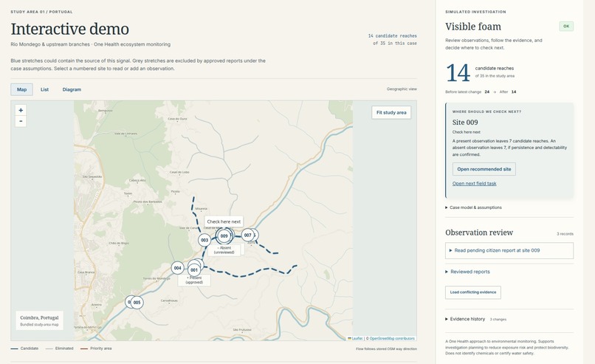595x364 pixels.
Task: Click the '3 records' count text
Action: (x=565, y=234)
